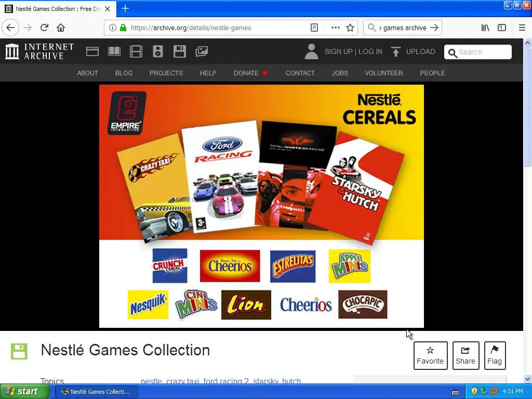Click the page vertical scrollbar thumb
532x399 pixels.
coord(527,107)
